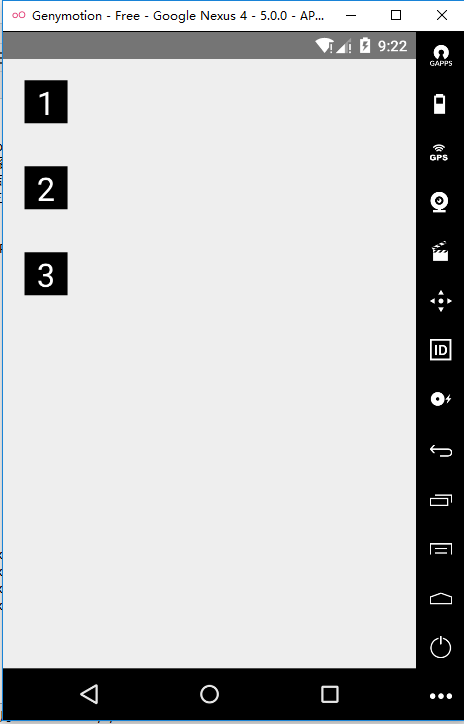This screenshot has height=724, width=464.
Task: Tap the Android back triangle button
Action: [x=89, y=694]
